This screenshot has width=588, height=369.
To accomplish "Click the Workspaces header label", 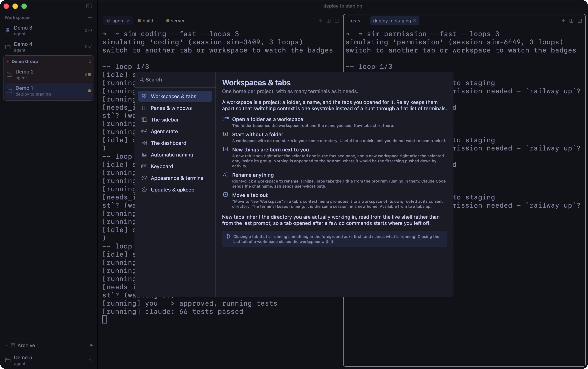I will click(x=17, y=17).
